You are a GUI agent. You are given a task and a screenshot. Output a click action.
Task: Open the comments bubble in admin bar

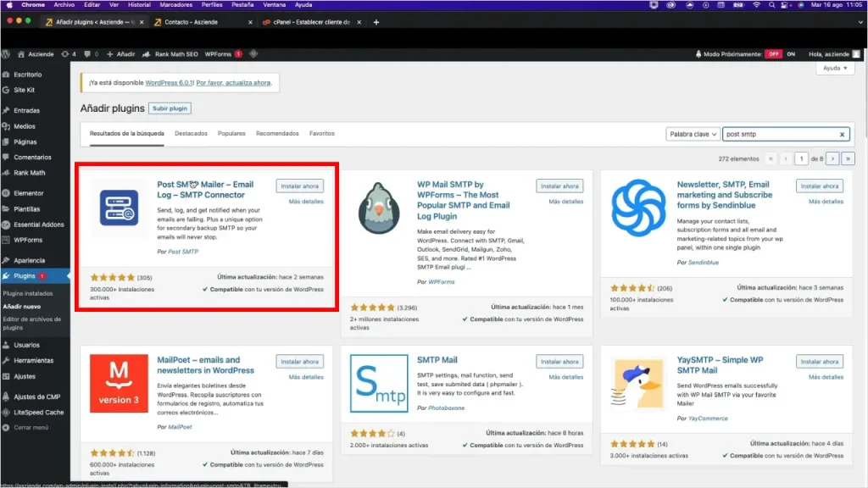pos(91,54)
